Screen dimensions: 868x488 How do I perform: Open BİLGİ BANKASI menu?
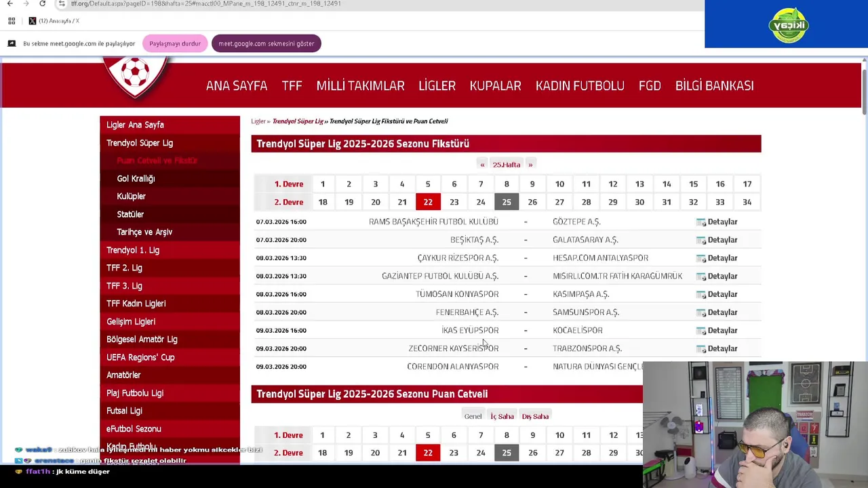pos(714,85)
